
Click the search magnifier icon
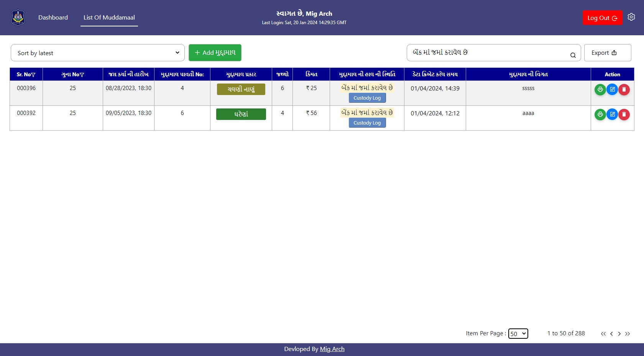[x=573, y=55]
